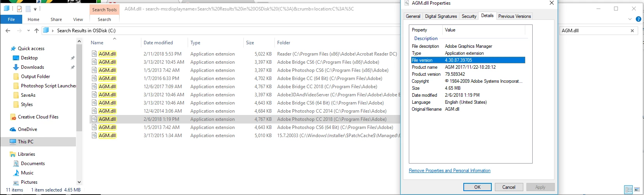Select the Product name property row
The image size is (644, 195).
[x=468, y=67]
